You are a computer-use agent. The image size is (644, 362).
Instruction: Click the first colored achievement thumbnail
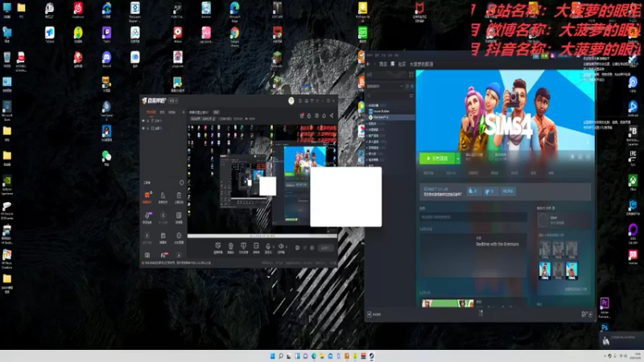coord(545,271)
